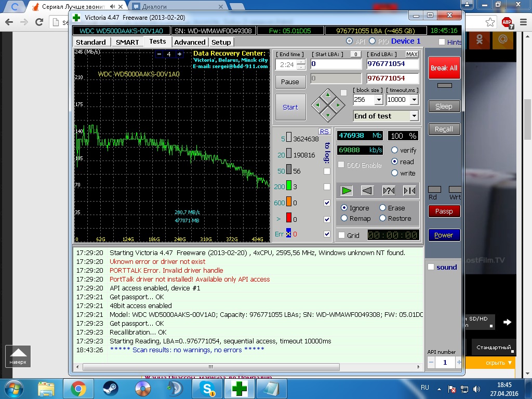The width and height of the screenshot is (532, 399).
Task: Select the PIO access mode radio
Action: (x=372, y=41)
